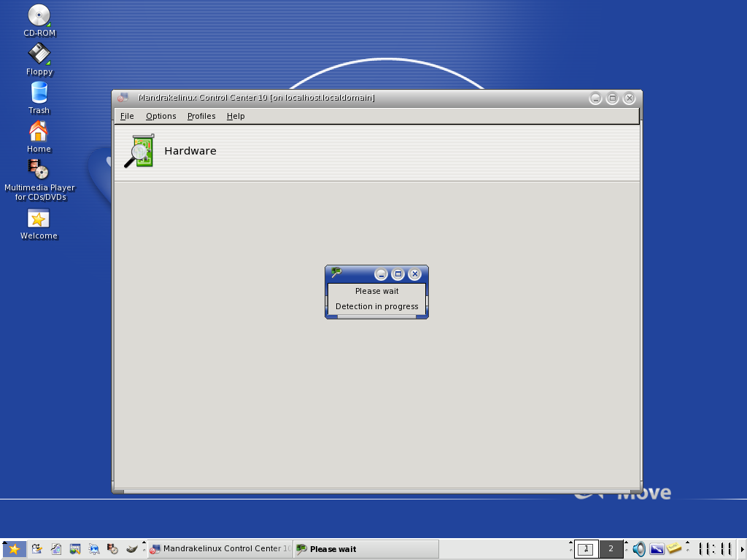Launch the home document panel icon
The width and height of the screenshot is (747, 560).
coord(55,549)
